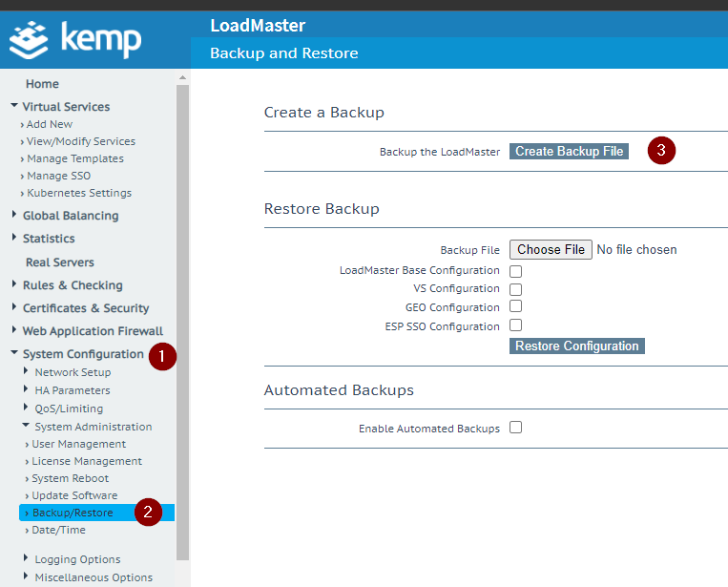Enable Automated Backups checkbox
Viewport: 728px width, 587px height.
click(515, 428)
